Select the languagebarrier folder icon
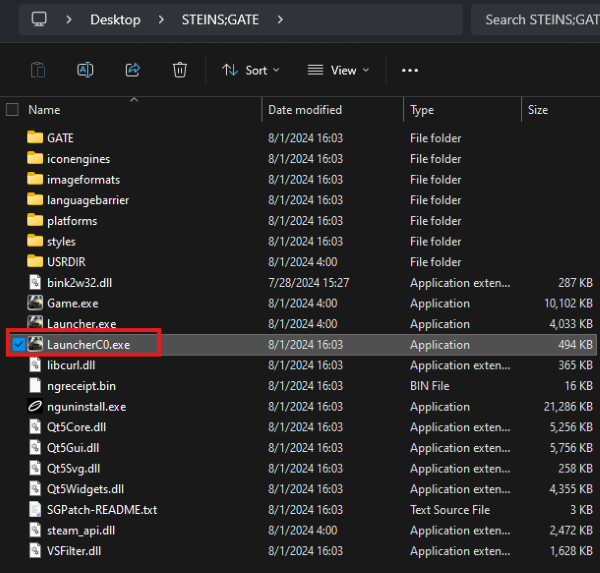Screen dimensions: 600x573 [35, 199]
